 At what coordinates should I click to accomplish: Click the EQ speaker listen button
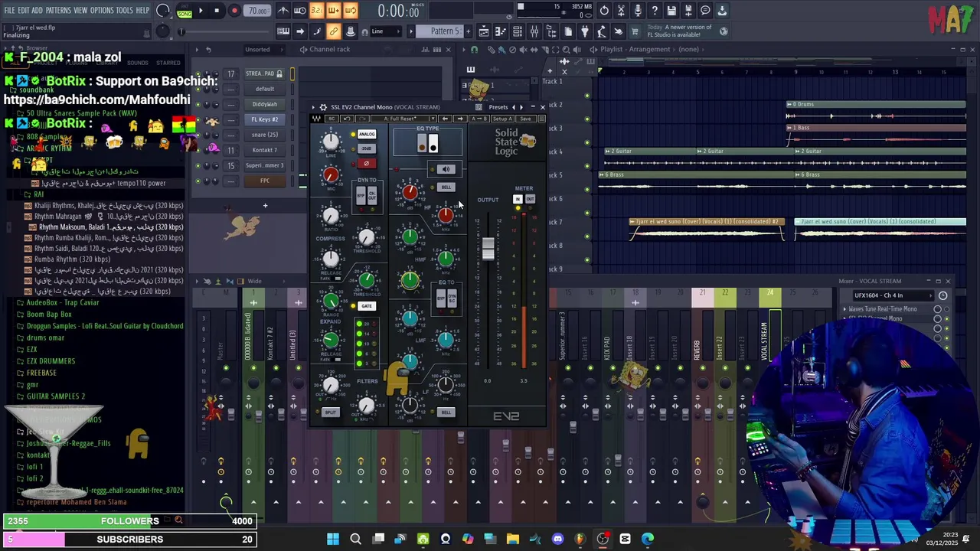click(446, 170)
